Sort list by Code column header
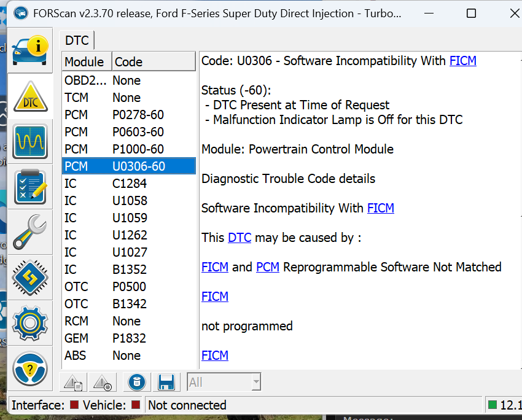The height and width of the screenshot is (420, 522). (152, 61)
